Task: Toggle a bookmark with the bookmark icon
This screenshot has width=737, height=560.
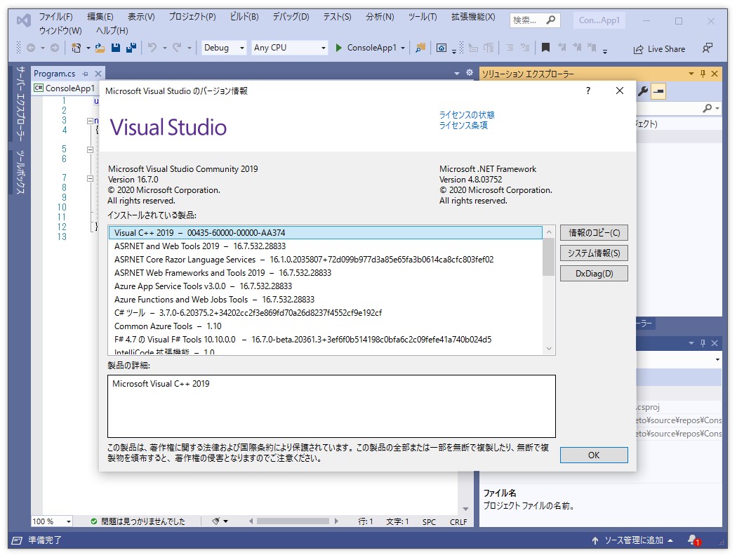Action: tap(545, 48)
